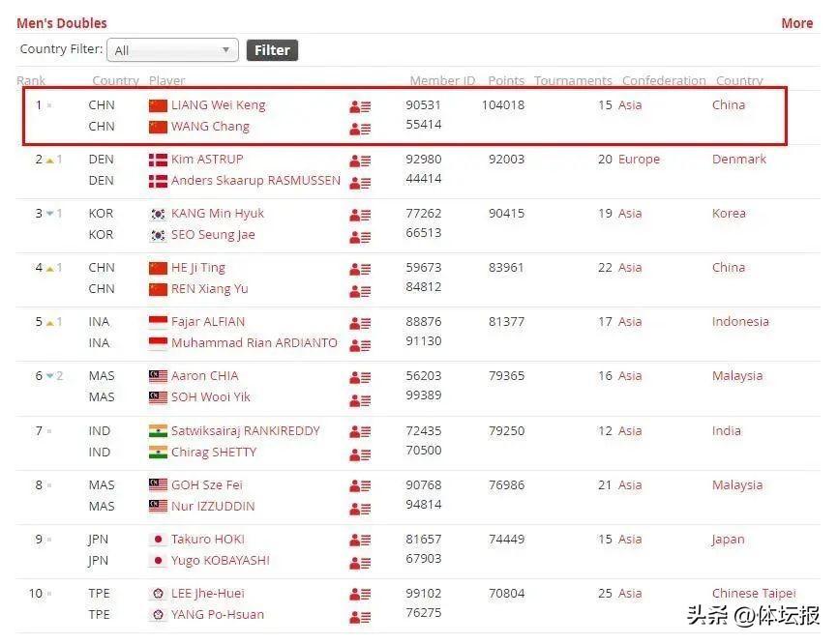
Task: Click the Denmark flag next to Anders Skaarup RASMUSSEN
Action: [x=158, y=181]
